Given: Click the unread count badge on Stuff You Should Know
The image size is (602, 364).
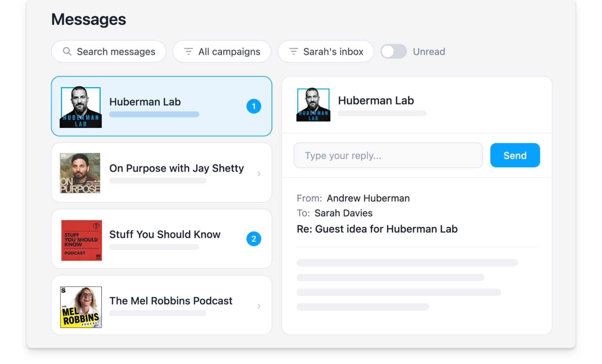Looking at the screenshot, I should tap(254, 239).
